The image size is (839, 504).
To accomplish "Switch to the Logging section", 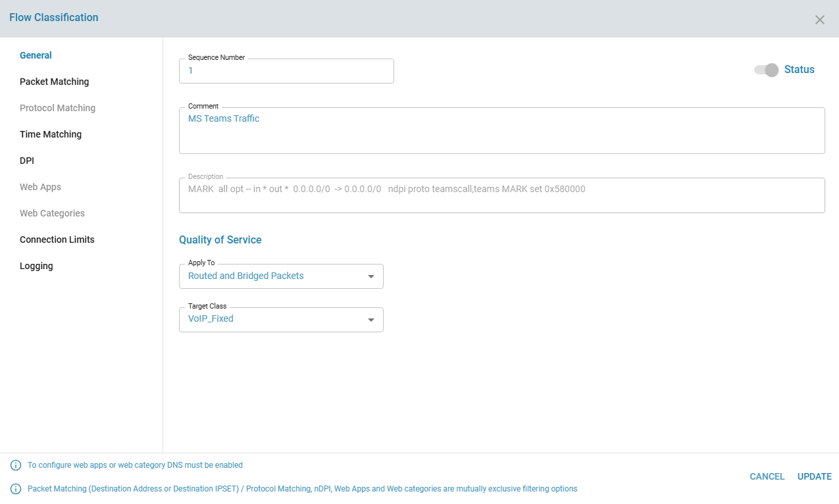I will point(36,265).
